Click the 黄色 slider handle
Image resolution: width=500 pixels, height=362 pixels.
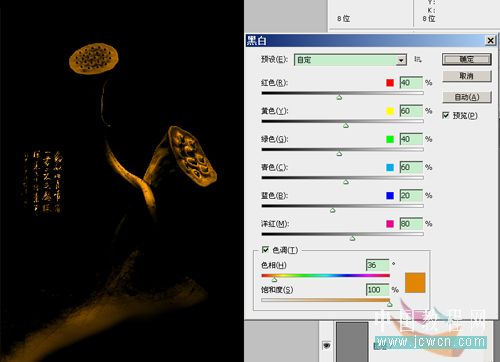(346, 125)
